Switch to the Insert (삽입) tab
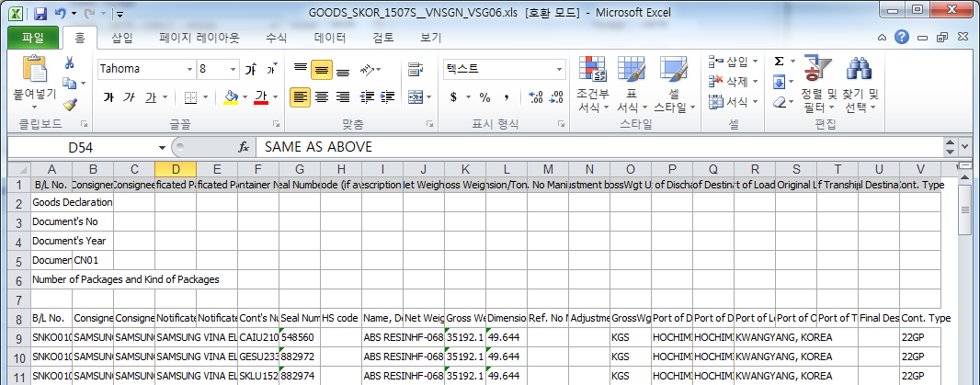Viewport: 980px width, 385px height. tap(122, 38)
